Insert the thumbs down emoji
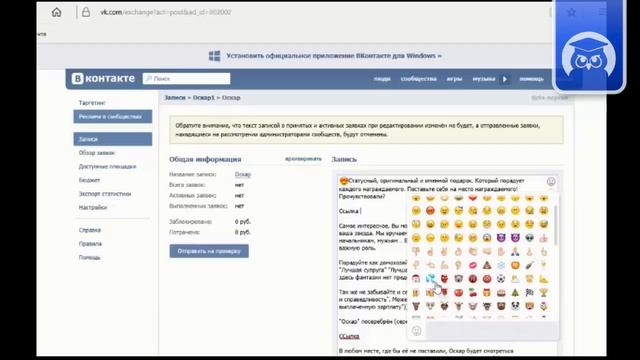Screen dimensions: 640x360 pos(416,251)
